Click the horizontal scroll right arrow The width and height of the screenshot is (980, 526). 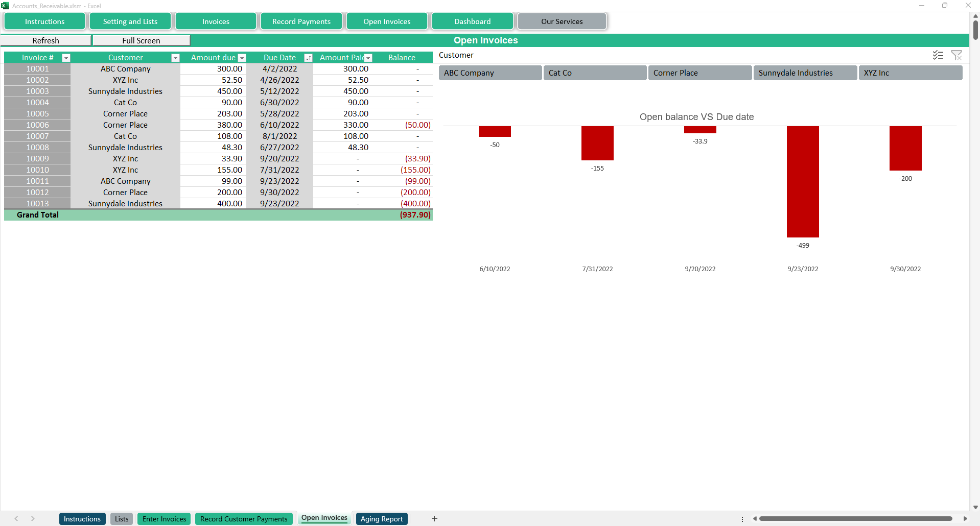coord(965,519)
